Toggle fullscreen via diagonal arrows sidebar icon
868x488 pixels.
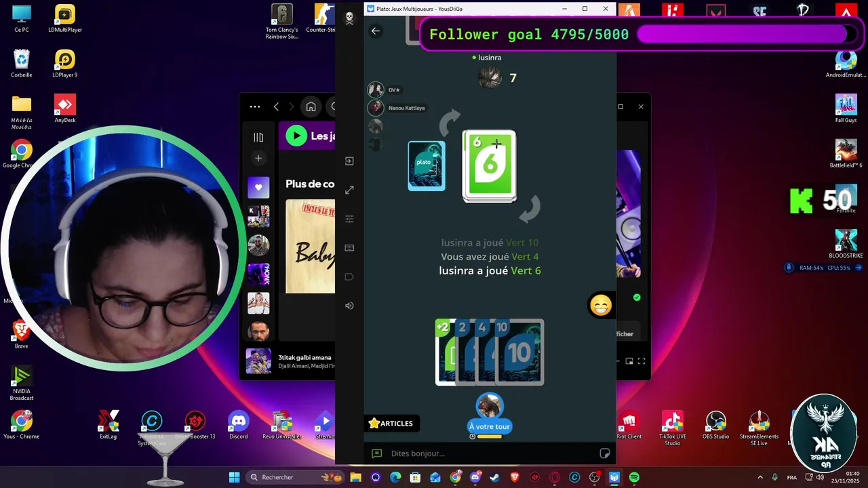point(349,190)
